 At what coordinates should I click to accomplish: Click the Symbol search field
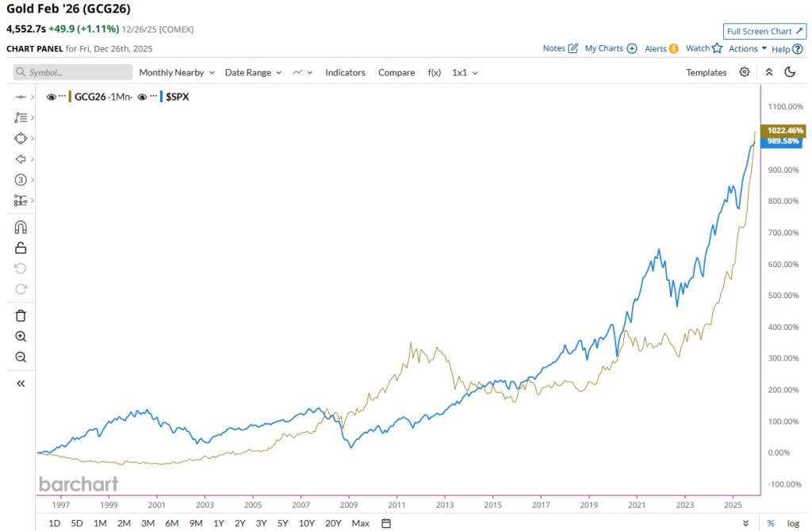[73, 72]
